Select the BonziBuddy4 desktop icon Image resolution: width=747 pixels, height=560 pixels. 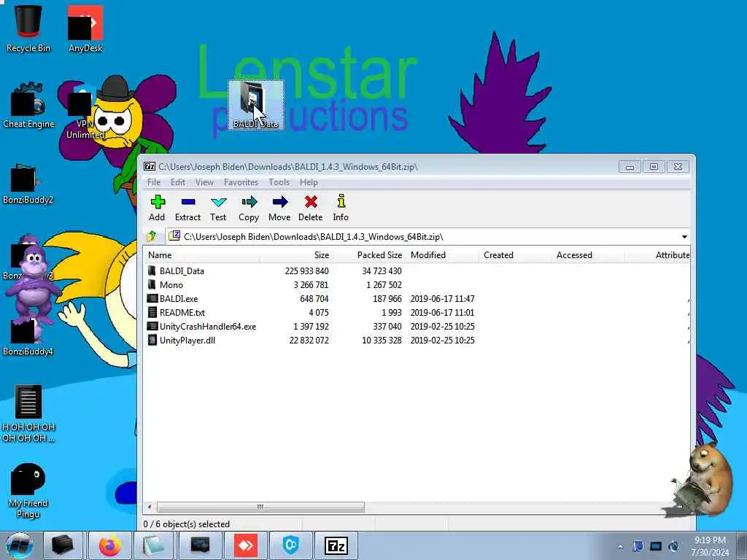click(x=28, y=335)
